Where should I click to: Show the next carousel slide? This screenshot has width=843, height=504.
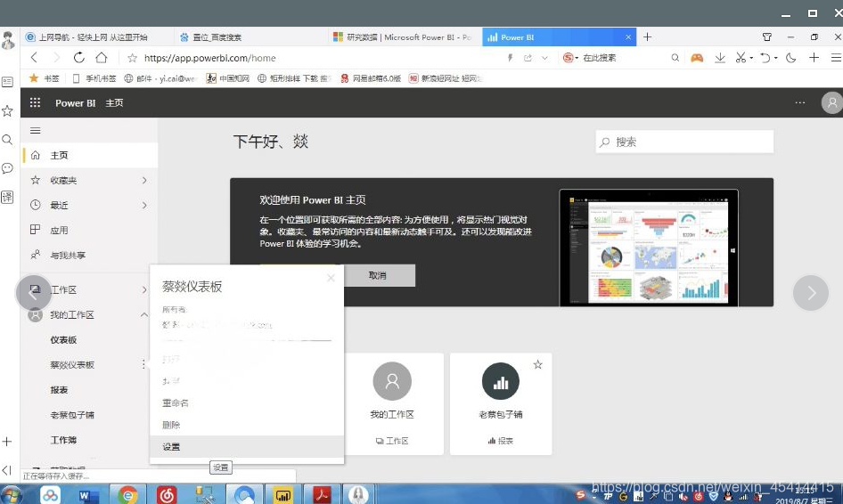811,293
